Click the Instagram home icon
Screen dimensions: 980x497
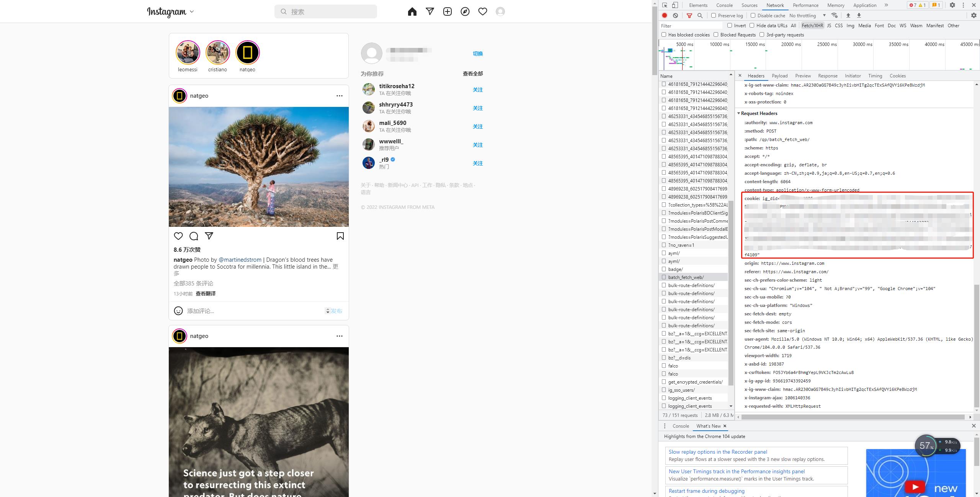pos(412,11)
